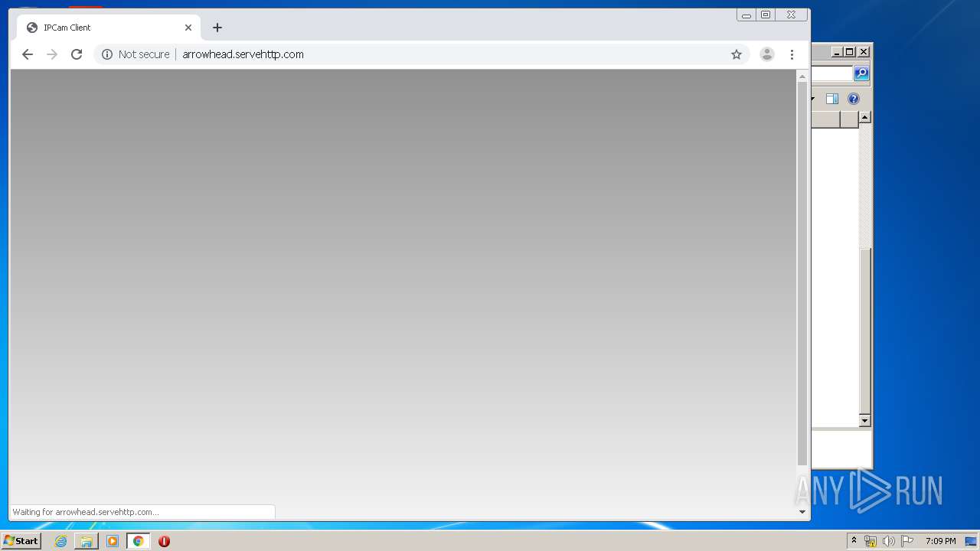Open Action Center flag icon

(907, 541)
